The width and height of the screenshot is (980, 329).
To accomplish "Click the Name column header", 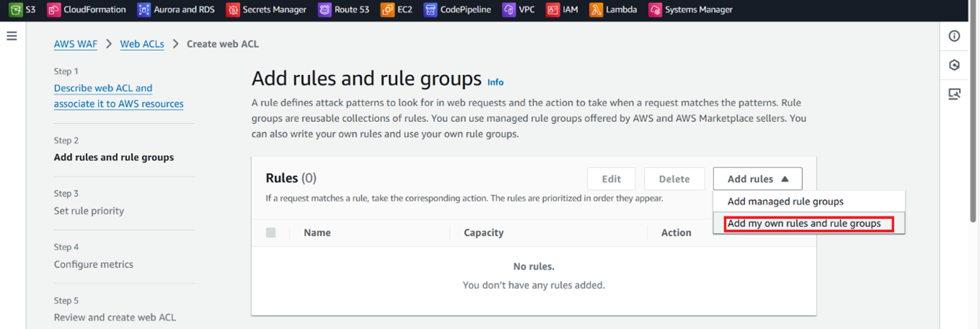I will [317, 232].
